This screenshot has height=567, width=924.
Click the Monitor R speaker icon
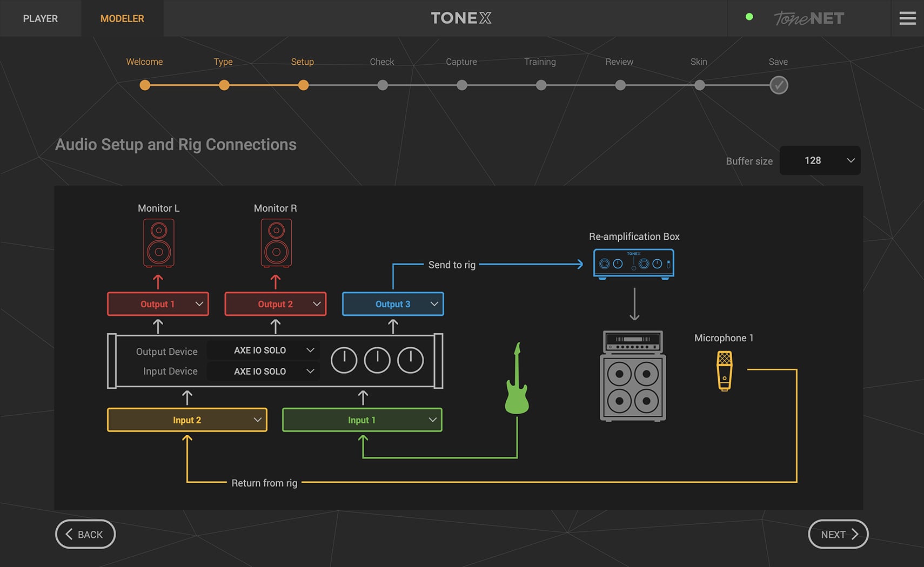(276, 242)
